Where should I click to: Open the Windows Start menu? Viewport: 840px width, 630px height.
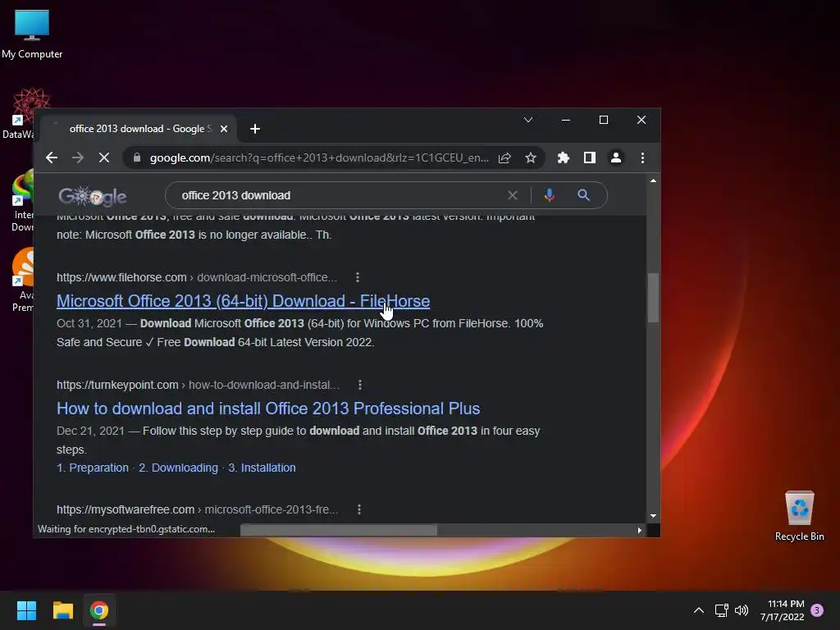point(26,610)
